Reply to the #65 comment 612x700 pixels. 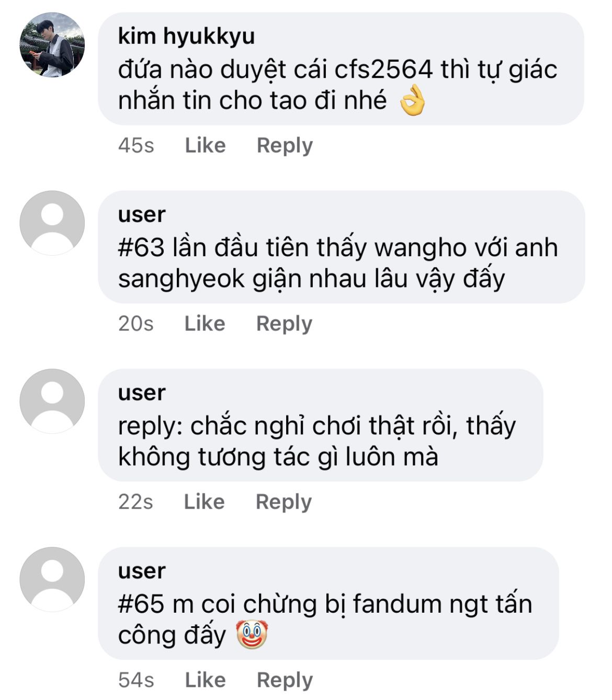[x=285, y=681]
